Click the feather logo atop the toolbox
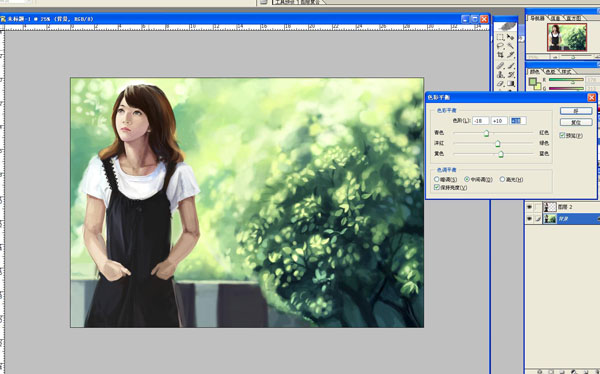This screenshot has height=374, width=600. (505, 26)
